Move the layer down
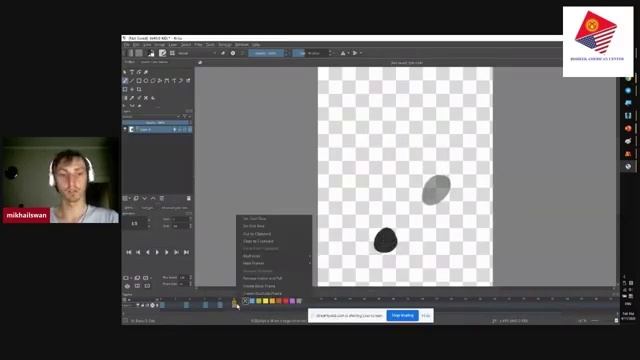 pos(144,198)
